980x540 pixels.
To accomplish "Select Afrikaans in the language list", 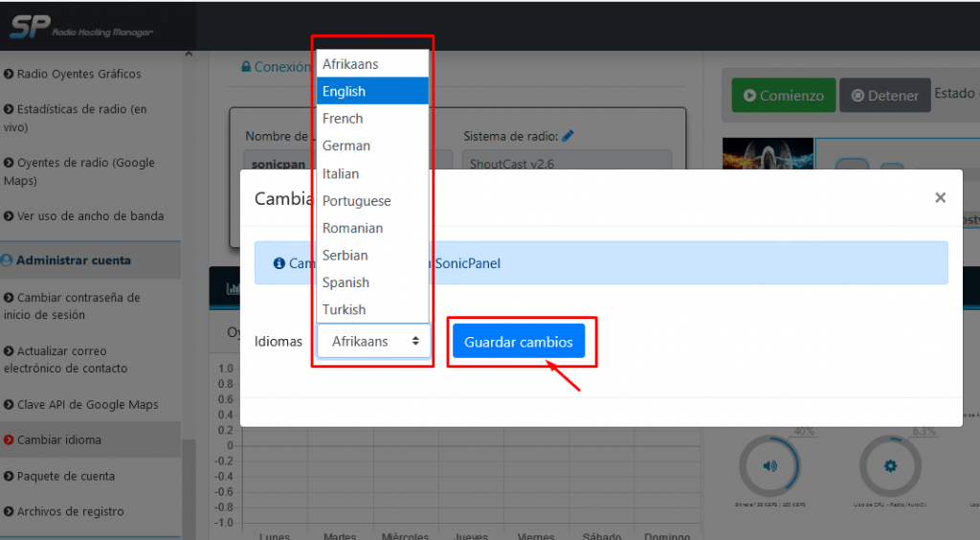I will pyautogui.click(x=372, y=64).
